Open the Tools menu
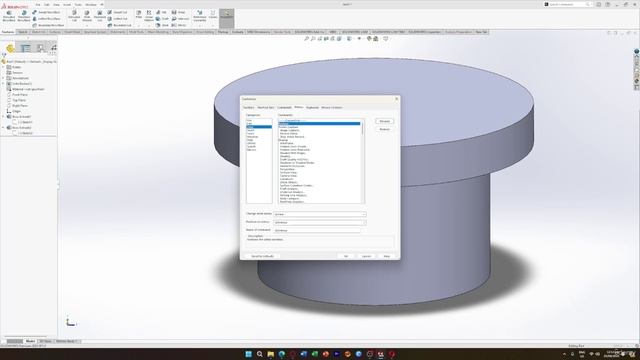The image size is (640, 360). 78,4
